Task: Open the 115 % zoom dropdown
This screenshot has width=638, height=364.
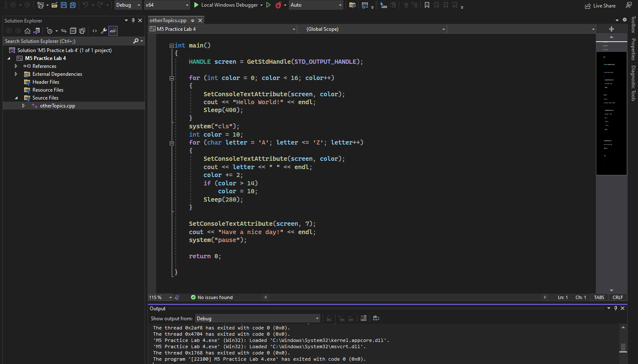Action: [161, 297]
